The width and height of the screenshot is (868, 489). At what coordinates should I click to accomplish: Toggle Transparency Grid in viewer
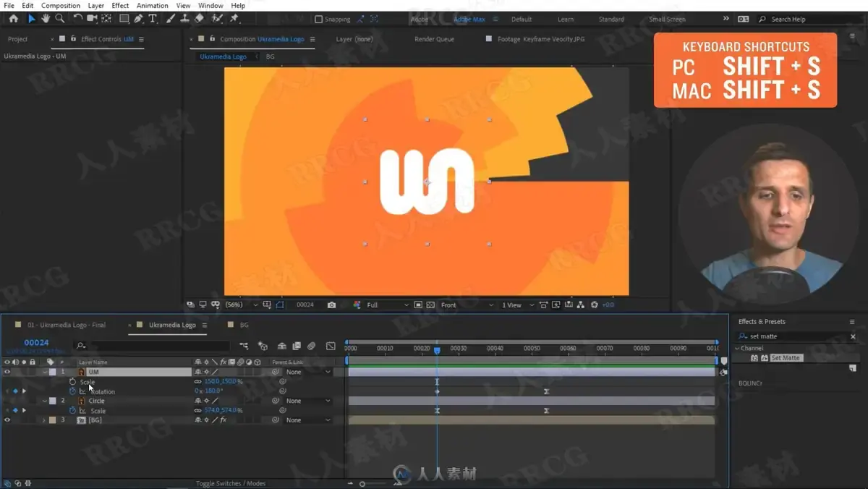[x=430, y=305]
